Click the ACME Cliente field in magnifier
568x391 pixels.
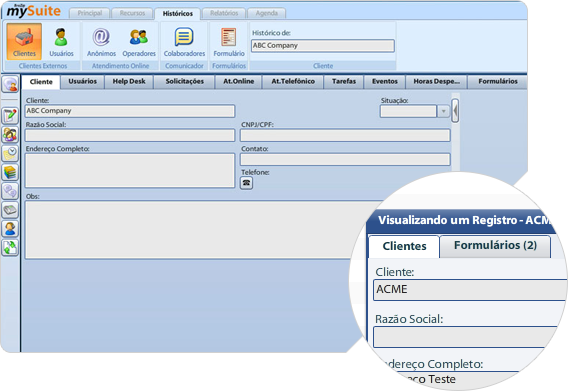pos(470,290)
